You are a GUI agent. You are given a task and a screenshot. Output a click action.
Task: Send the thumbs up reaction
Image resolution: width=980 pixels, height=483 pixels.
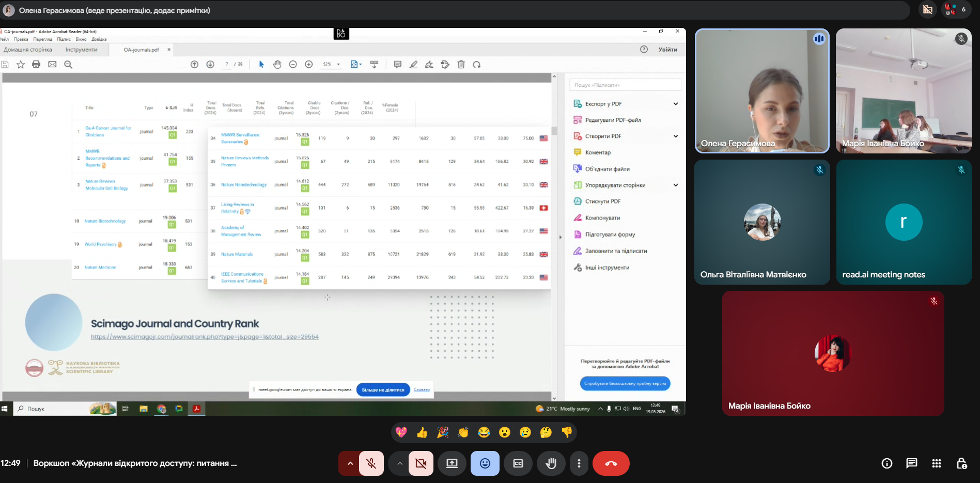coord(422,432)
